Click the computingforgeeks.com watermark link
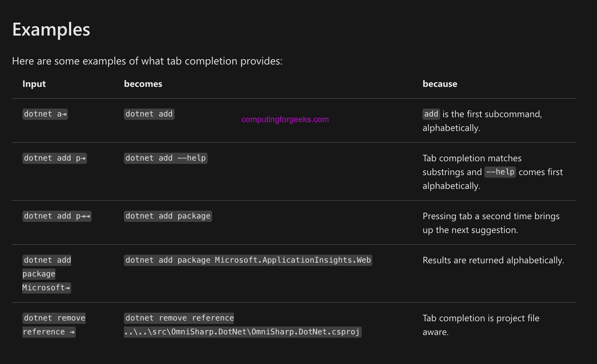The width and height of the screenshot is (597, 364). click(x=285, y=119)
